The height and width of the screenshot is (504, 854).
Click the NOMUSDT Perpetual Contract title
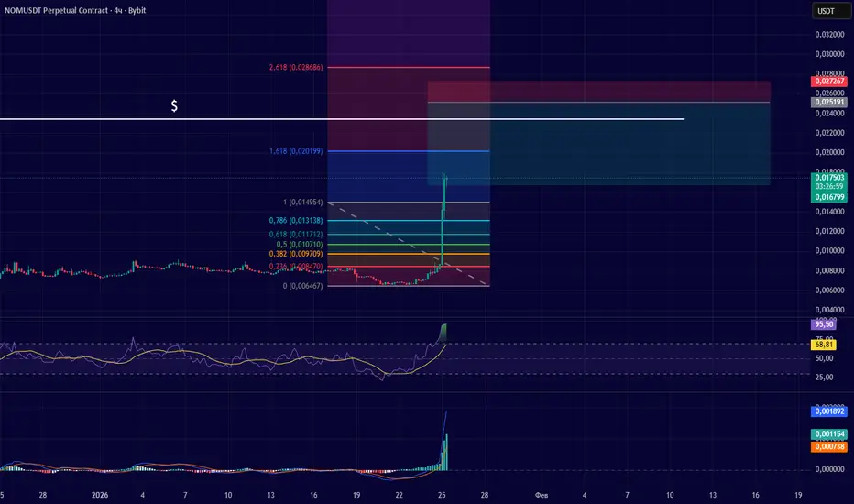(x=75, y=10)
